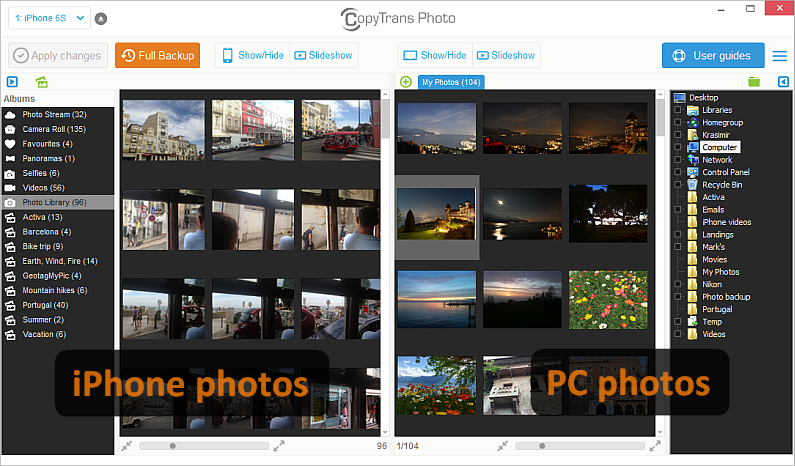Start the iPhone photos Slideshow

(x=323, y=55)
